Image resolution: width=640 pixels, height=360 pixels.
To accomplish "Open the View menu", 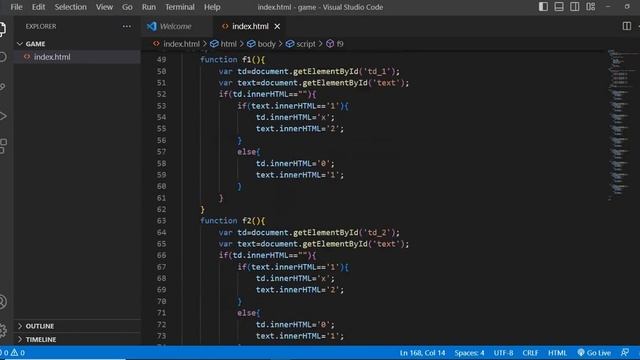I will [x=104, y=7].
